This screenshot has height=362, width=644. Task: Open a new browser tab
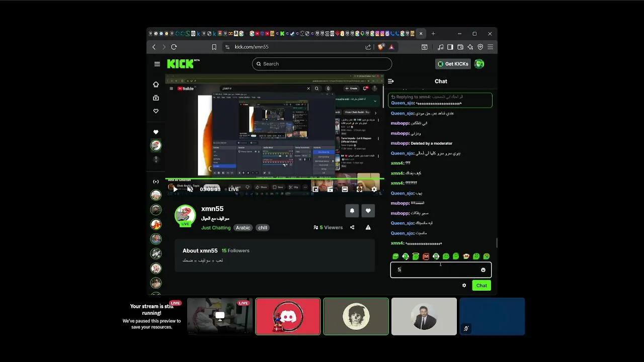point(433,34)
